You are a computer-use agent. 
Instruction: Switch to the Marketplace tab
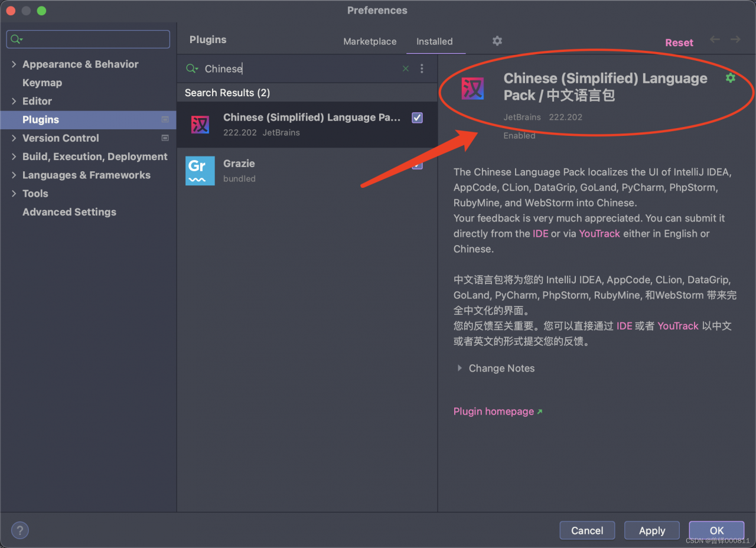[x=370, y=41]
